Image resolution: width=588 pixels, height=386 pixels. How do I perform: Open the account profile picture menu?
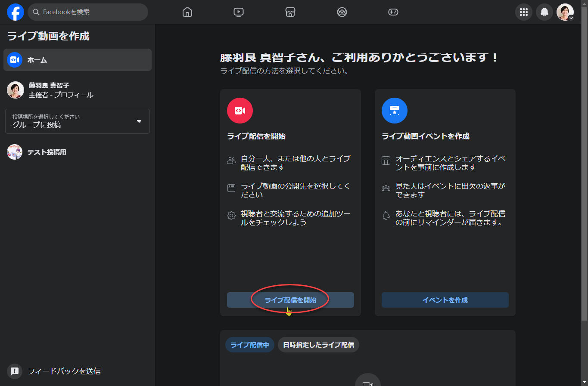coord(565,12)
